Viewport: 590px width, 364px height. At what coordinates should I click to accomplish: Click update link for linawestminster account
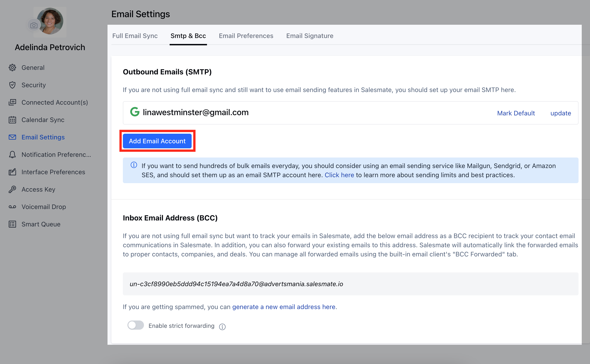tap(560, 113)
